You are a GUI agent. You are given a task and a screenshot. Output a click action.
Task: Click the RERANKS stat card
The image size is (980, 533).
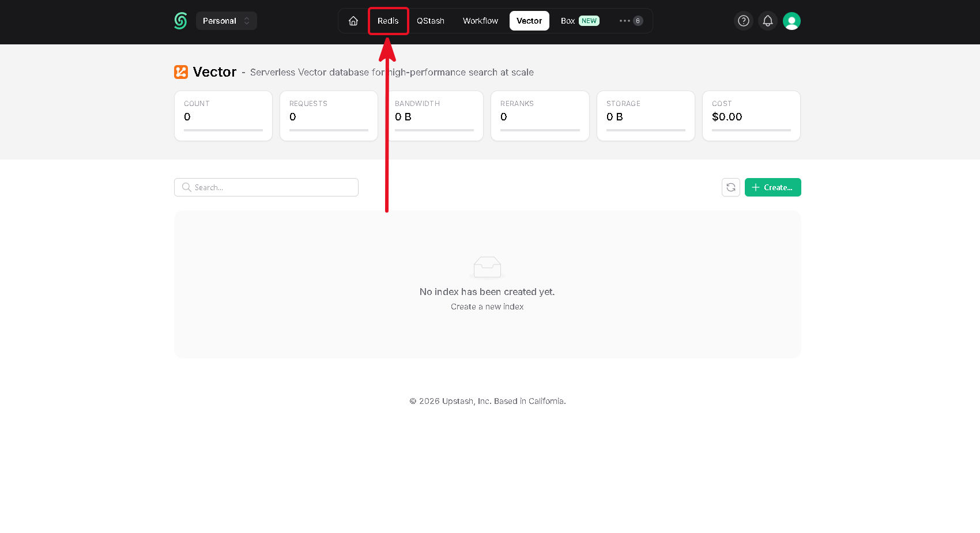coord(540,116)
